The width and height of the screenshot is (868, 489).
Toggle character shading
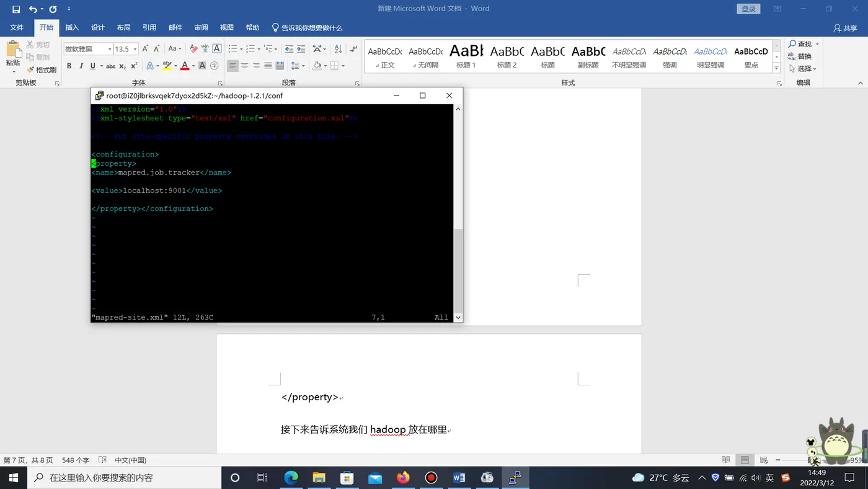pyautogui.click(x=202, y=66)
